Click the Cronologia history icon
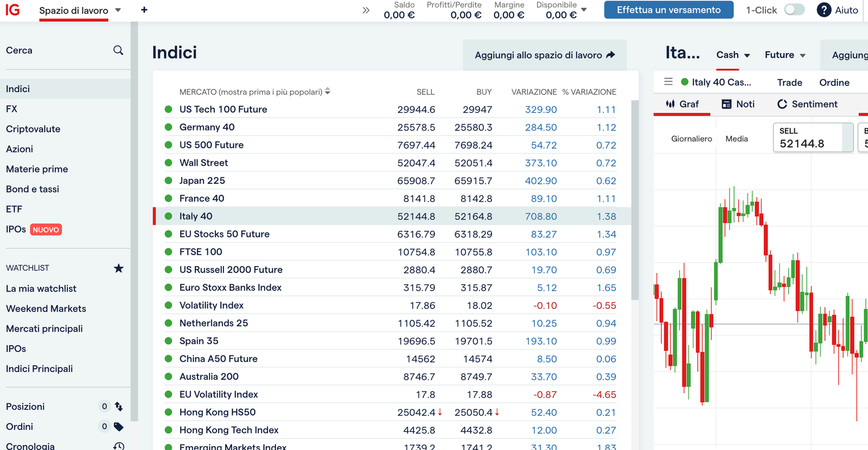Screen dimensions: 868x450 [119, 446]
